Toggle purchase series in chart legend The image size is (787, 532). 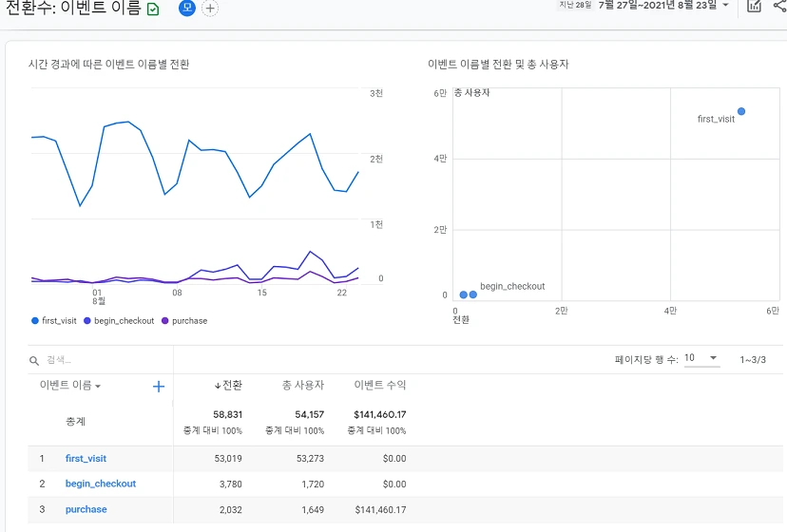tap(184, 321)
